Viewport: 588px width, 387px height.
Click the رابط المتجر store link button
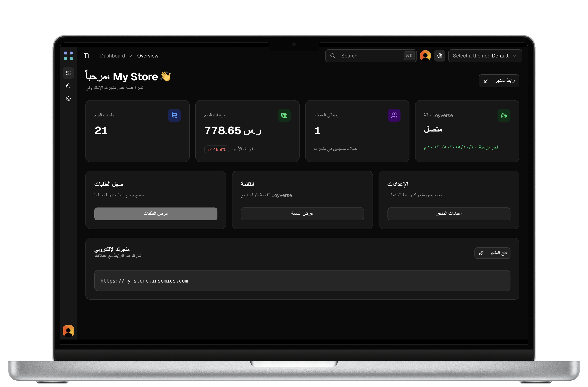(499, 81)
